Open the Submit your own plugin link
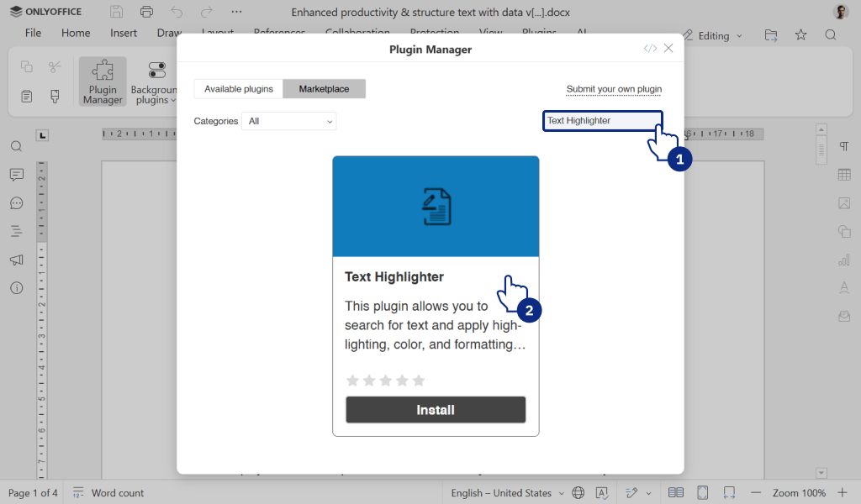861x504 pixels. tap(614, 89)
